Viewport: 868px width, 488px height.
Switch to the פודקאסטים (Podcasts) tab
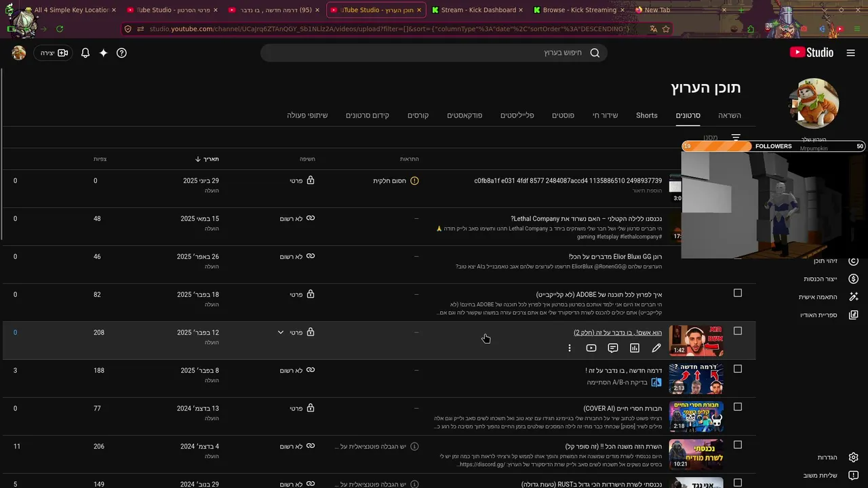click(x=465, y=115)
